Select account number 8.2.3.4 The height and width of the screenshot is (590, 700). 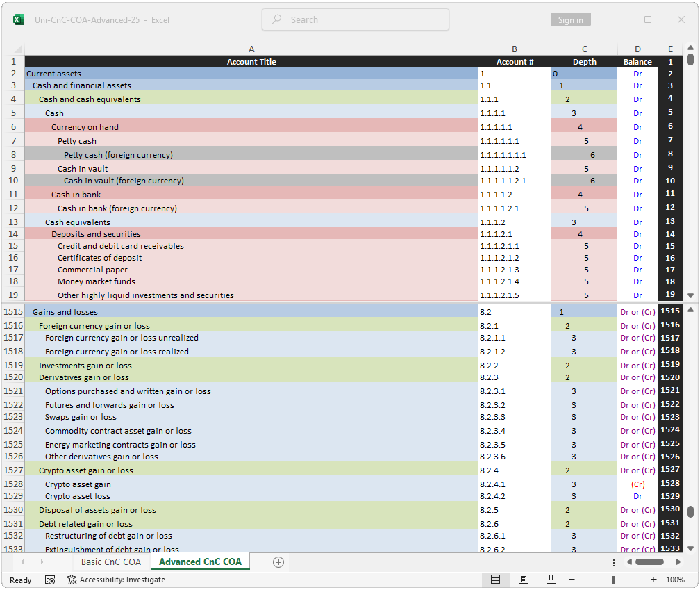515,431
